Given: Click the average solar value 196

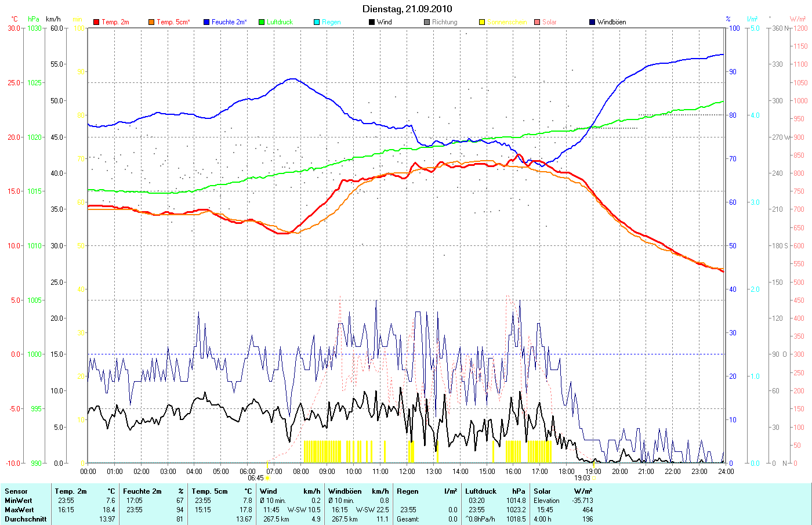Looking at the screenshot, I should 588,519.
